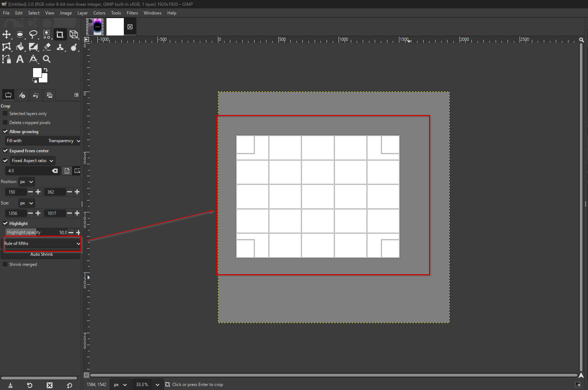This screenshot has width=588, height=390.
Task: Open the Rule of fifths guides dropdown
Action: click(42, 244)
